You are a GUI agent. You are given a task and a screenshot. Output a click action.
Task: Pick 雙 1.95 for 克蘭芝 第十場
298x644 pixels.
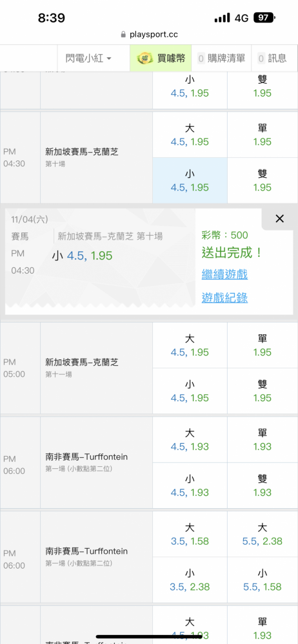[263, 180]
